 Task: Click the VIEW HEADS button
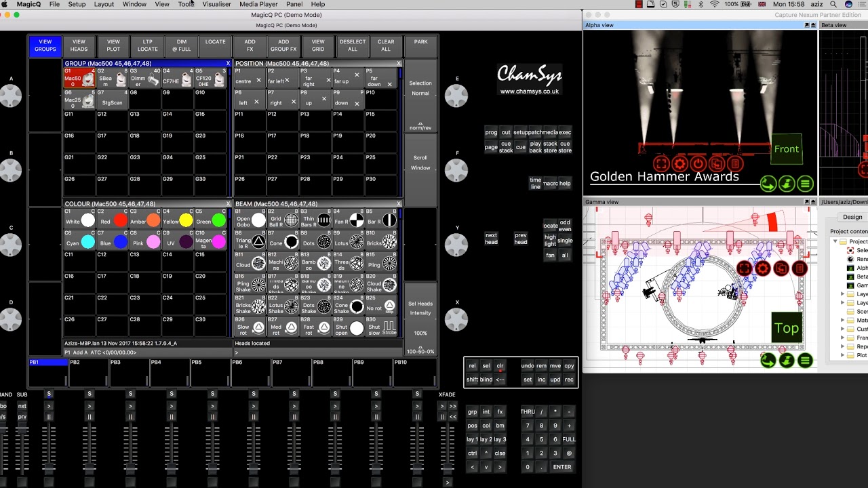click(x=79, y=45)
